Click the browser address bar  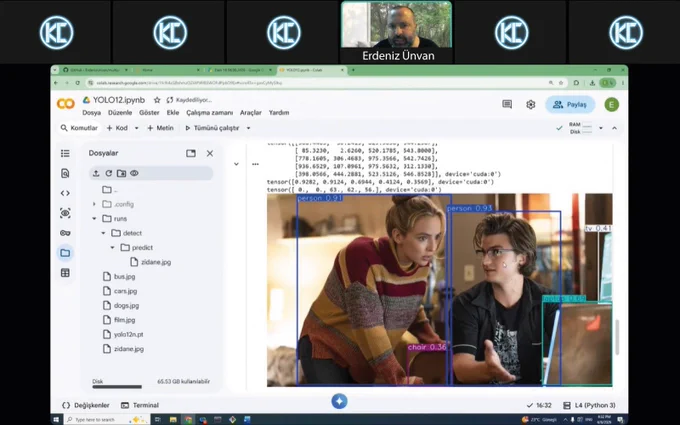tap(317, 83)
